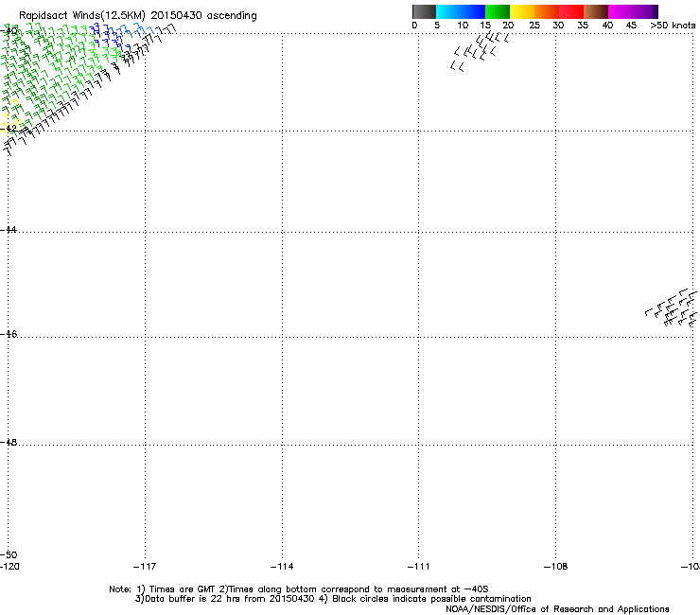Click the note line 'Times are GMT'

[x=181, y=589]
